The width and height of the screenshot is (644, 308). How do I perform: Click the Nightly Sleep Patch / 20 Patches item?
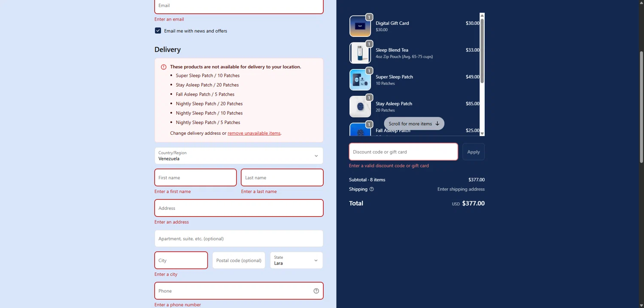coord(209,104)
